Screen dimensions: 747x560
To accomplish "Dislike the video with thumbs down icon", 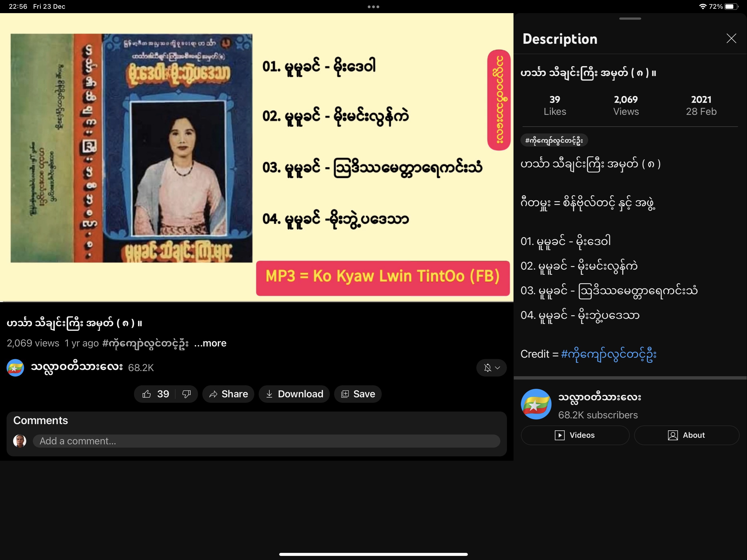I will point(186,394).
